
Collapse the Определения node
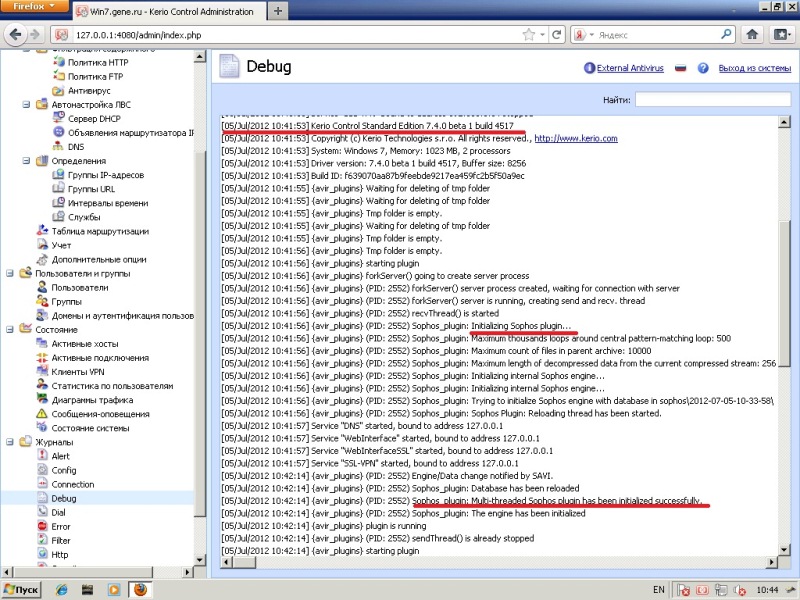click(x=26, y=161)
